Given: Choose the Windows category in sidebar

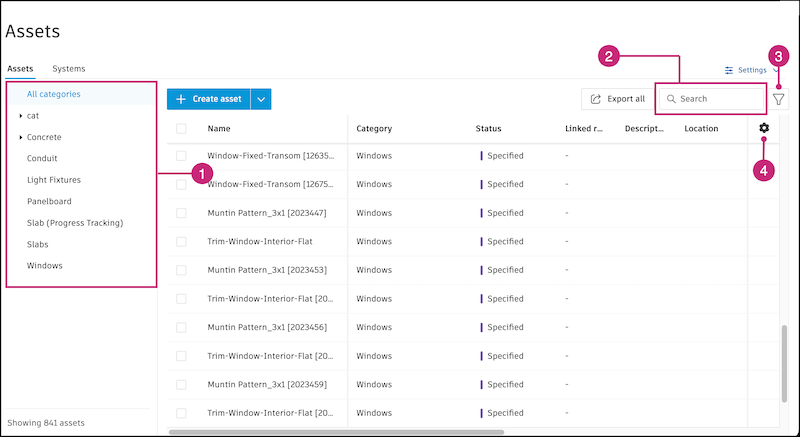Looking at the screenshot, I should click(45, 265).
